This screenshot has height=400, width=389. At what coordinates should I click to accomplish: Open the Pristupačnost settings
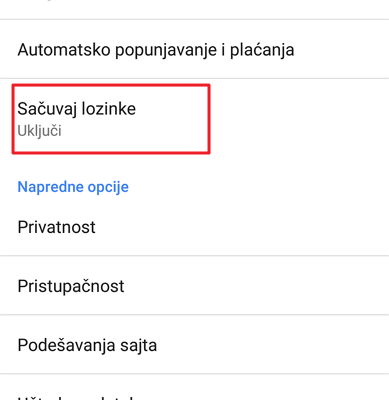point(194,285)
